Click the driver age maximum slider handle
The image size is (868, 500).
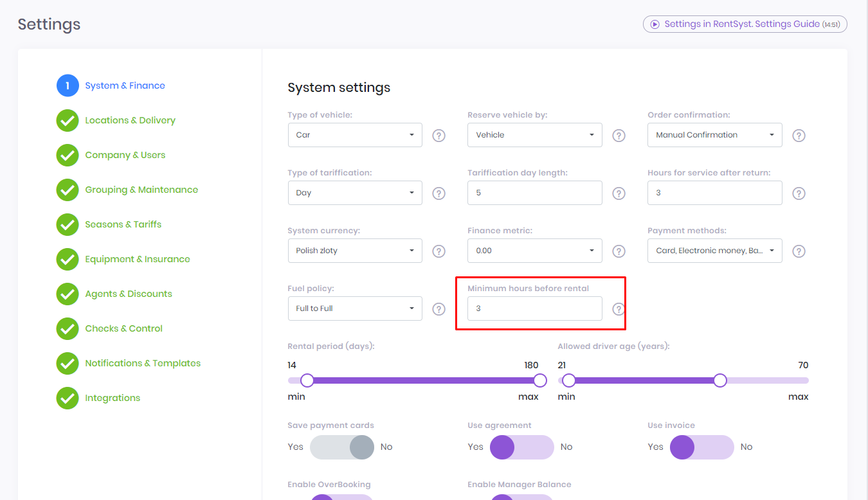click(720, 380)
